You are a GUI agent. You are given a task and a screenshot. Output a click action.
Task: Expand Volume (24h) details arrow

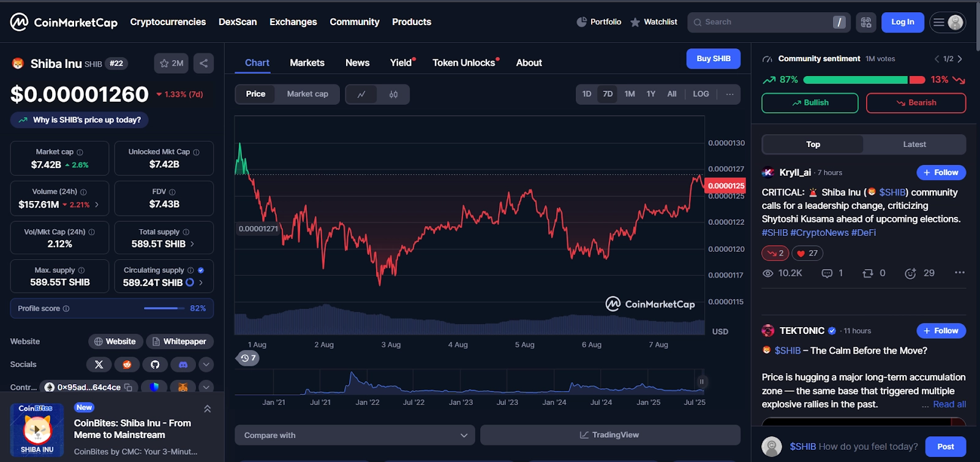(97, 205)
